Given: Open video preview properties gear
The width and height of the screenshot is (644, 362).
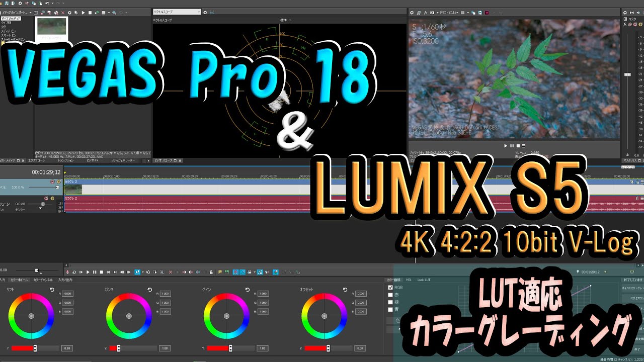Looking at the screenshot, I should (412, 13).
